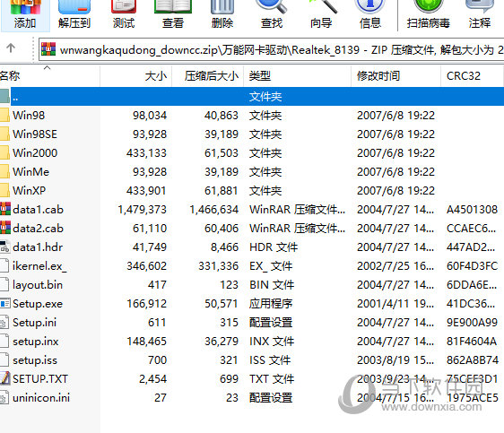This screenshot has height=433, width=504.
Task: Select the Setup.exe file name
Action: (x=38, y=304)
